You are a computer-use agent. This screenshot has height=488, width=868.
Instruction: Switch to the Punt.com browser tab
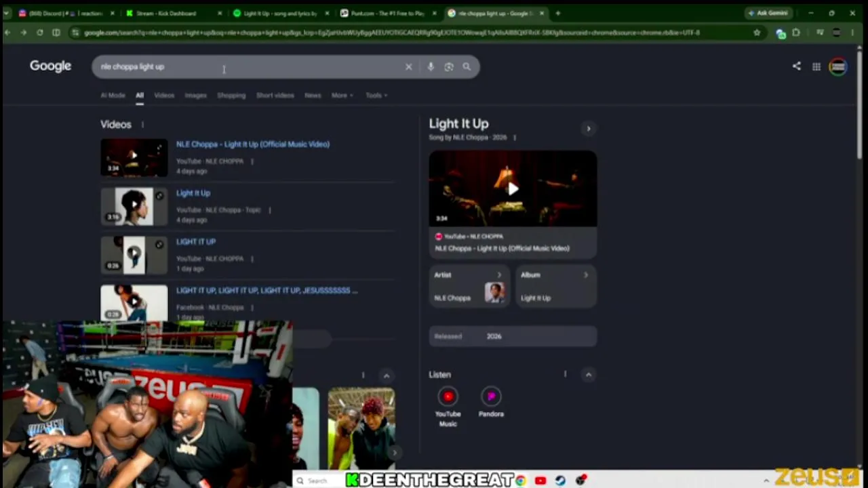(390, 13)
